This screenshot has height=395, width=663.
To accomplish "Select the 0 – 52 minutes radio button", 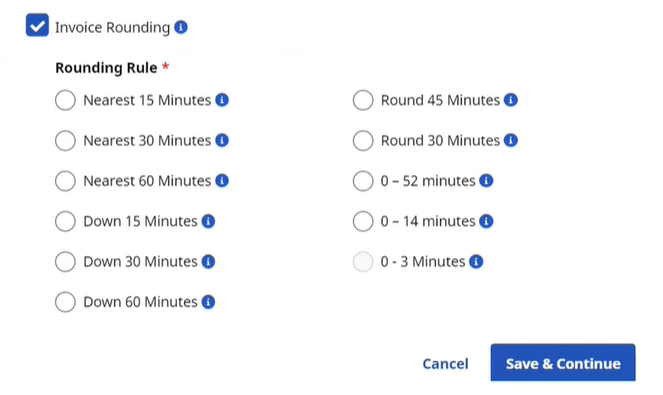I will (x=363, y=181).
